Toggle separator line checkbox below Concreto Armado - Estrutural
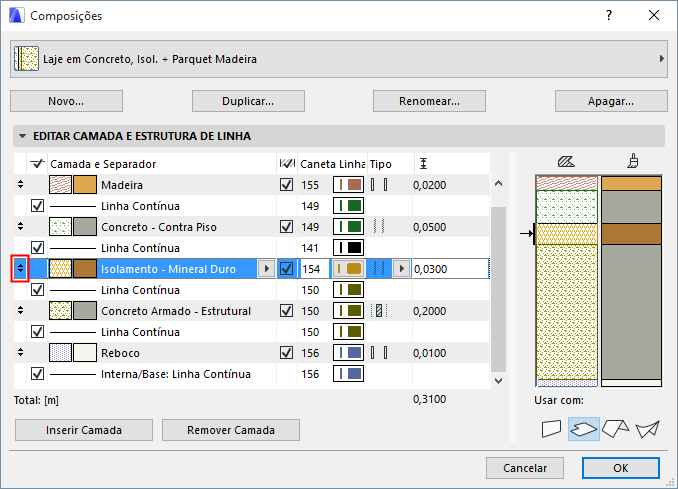The width and height of the screenshot is (678, 489). point(38,332)
